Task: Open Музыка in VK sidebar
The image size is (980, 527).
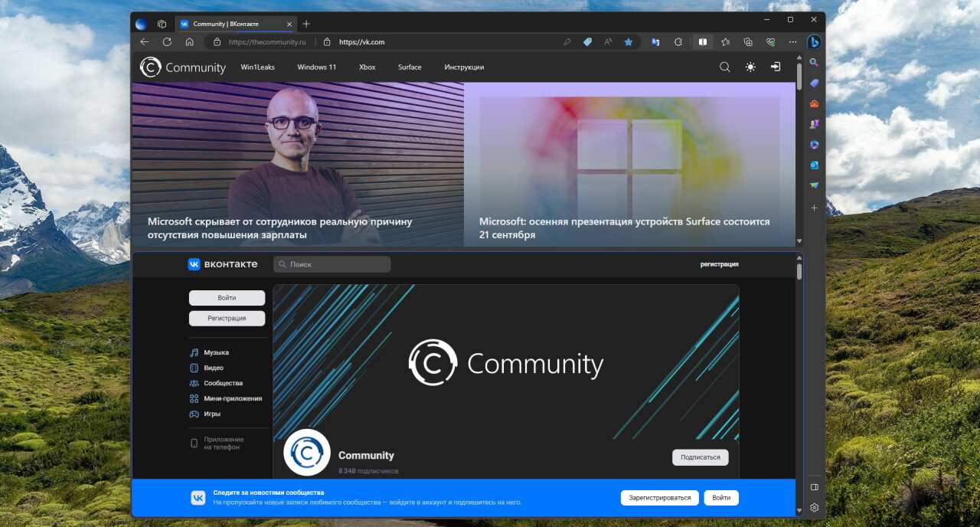Action: coord(209,352)
